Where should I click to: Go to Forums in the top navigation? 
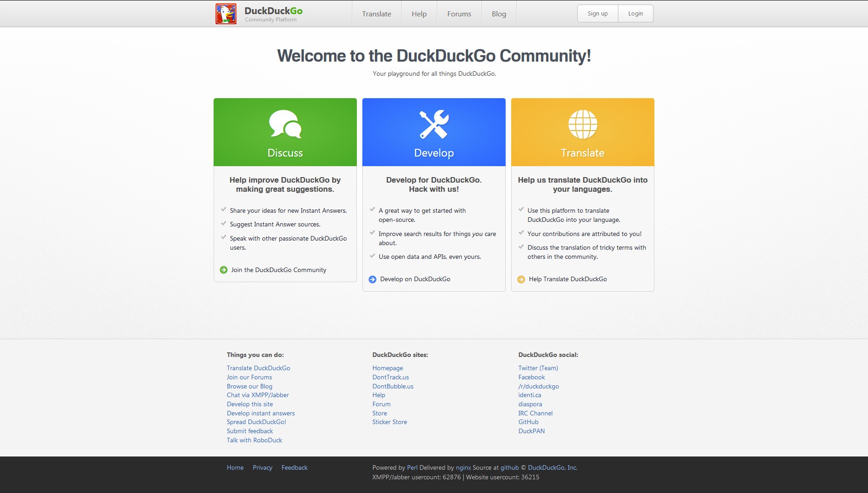coord(459,14)
